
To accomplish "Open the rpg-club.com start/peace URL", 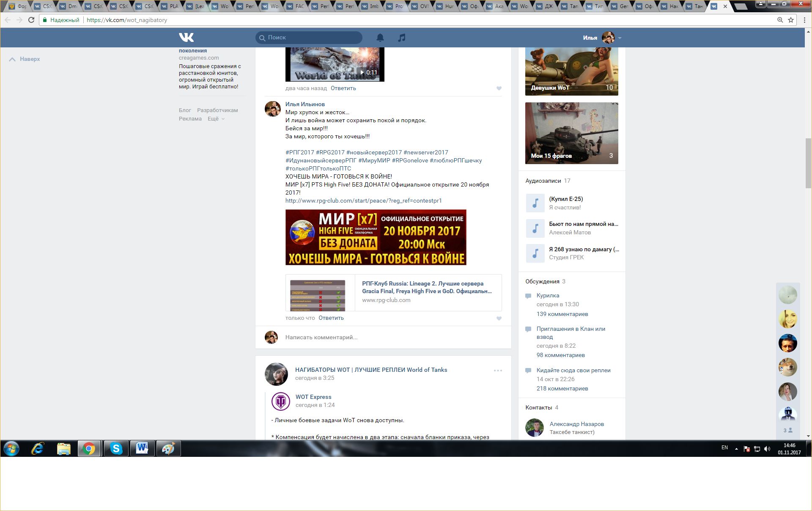I will pos(363,201).
